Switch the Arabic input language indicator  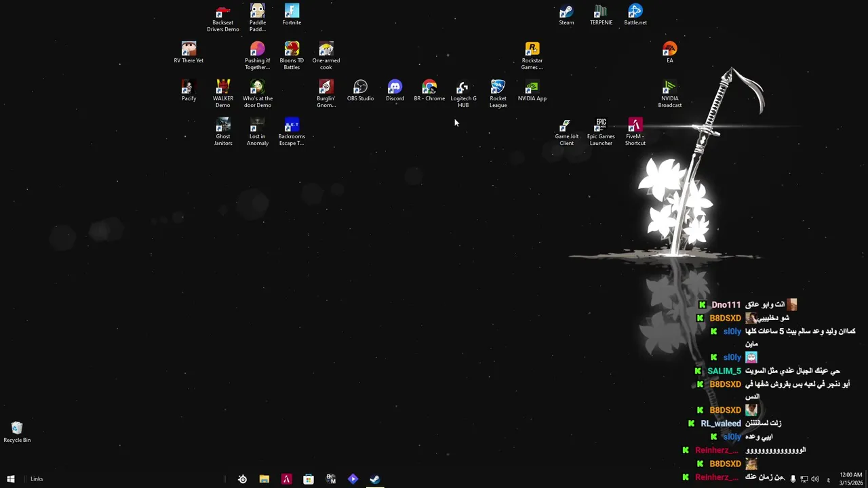click(828, 479)
